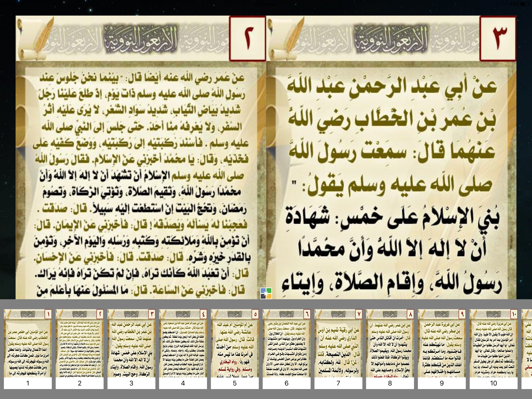The height and width of the screenshot is (399, 532).
Task: Tap the small colorful square icon between pages
Action: 266,293
